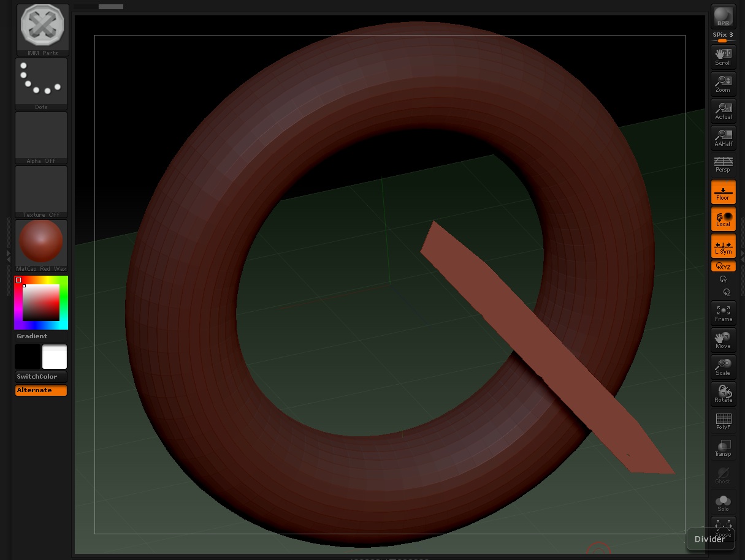Activate AAHalf antialiased half size
This screenshot has height=560, width=745.
click(x=724, y=137)
